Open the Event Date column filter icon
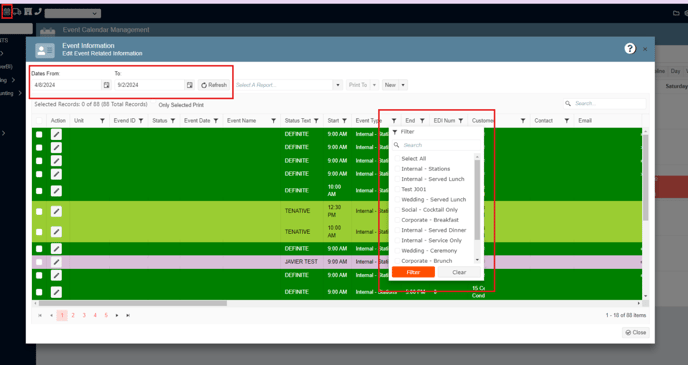The height and width of the screenshot is (365, 688). [x=216, y=121]
